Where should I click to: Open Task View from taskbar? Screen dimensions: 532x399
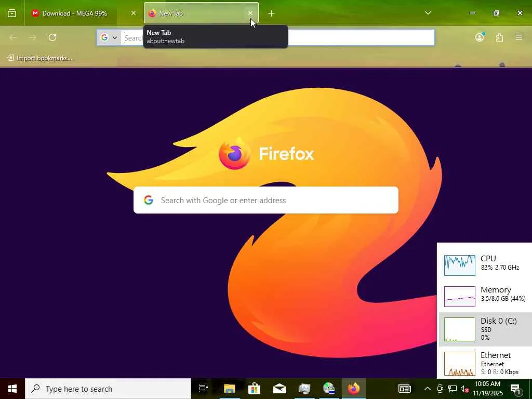click(x=204, y=389)
